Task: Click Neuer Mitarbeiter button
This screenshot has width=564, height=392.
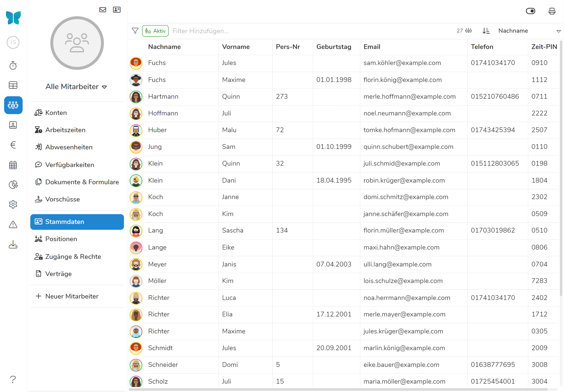Action: [72, 296]
